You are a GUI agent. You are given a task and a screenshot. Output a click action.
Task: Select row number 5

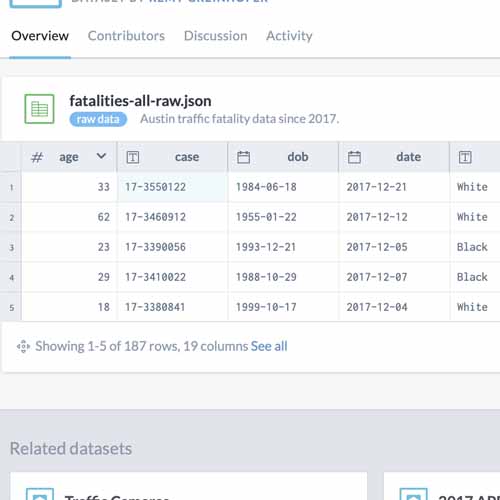(11, 307)
